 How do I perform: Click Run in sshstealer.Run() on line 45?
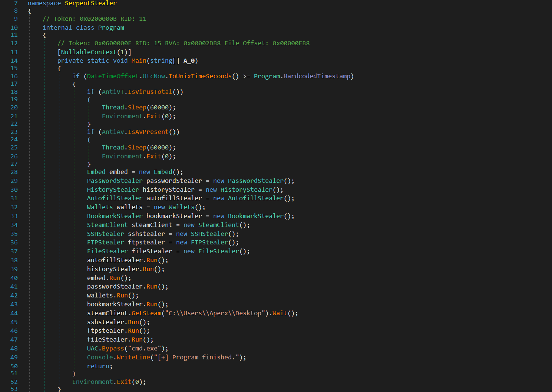133,322
